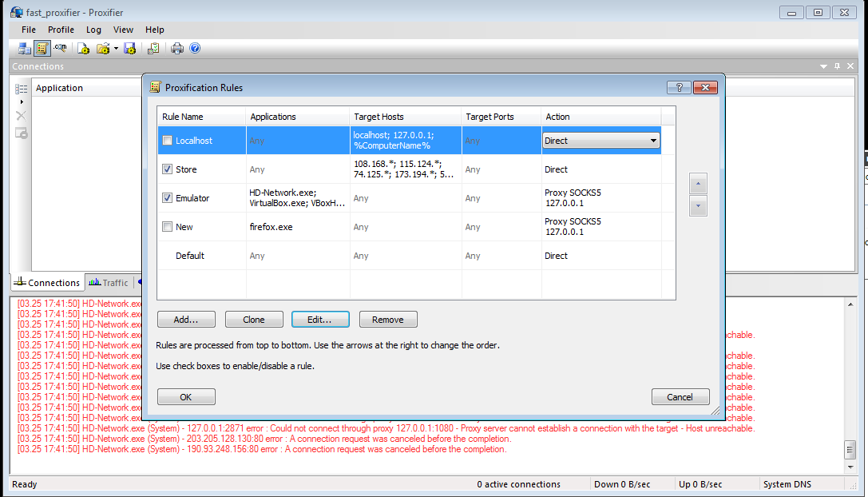Screen dimensions: 868x497
Task: Move selected rule up with arrow button
Action: 698,184
